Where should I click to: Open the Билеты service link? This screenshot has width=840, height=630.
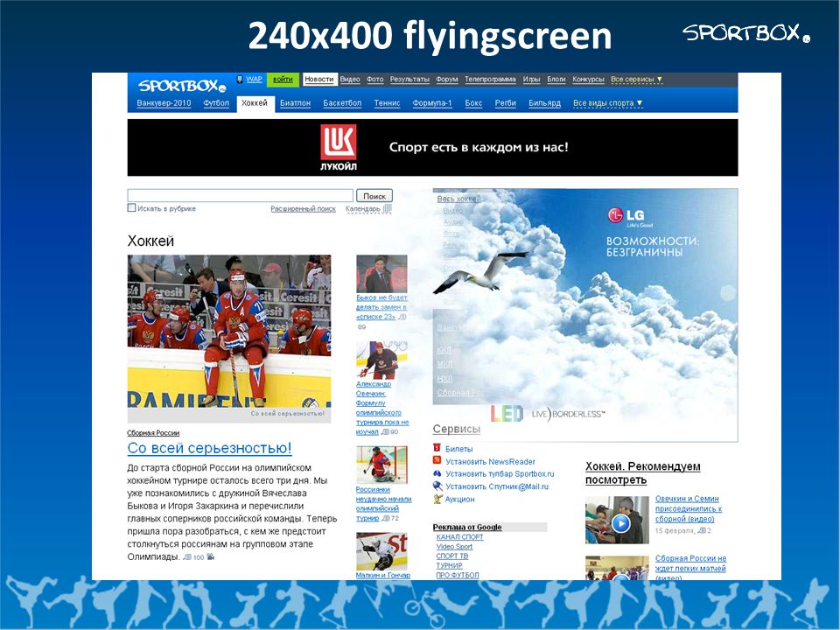pos(459,449)
